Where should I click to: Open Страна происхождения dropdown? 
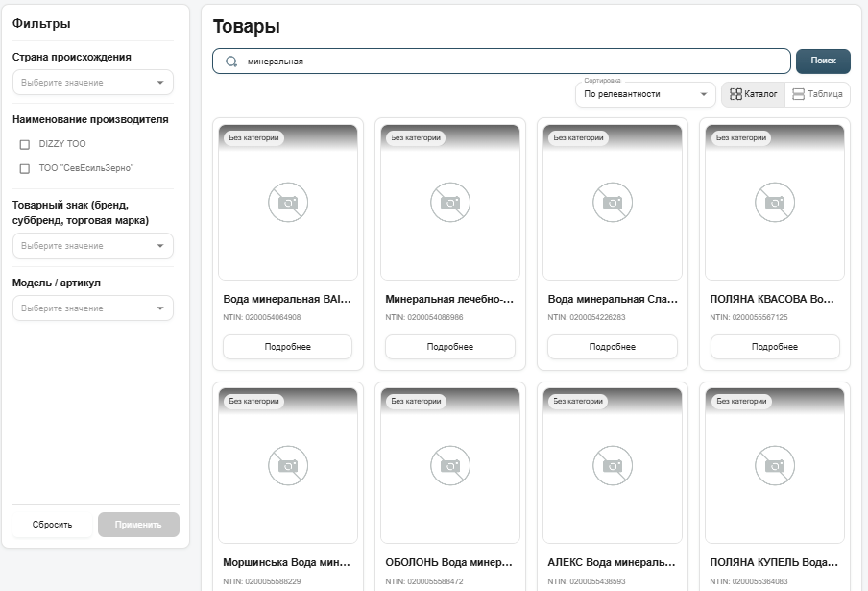tap(92, 83)
